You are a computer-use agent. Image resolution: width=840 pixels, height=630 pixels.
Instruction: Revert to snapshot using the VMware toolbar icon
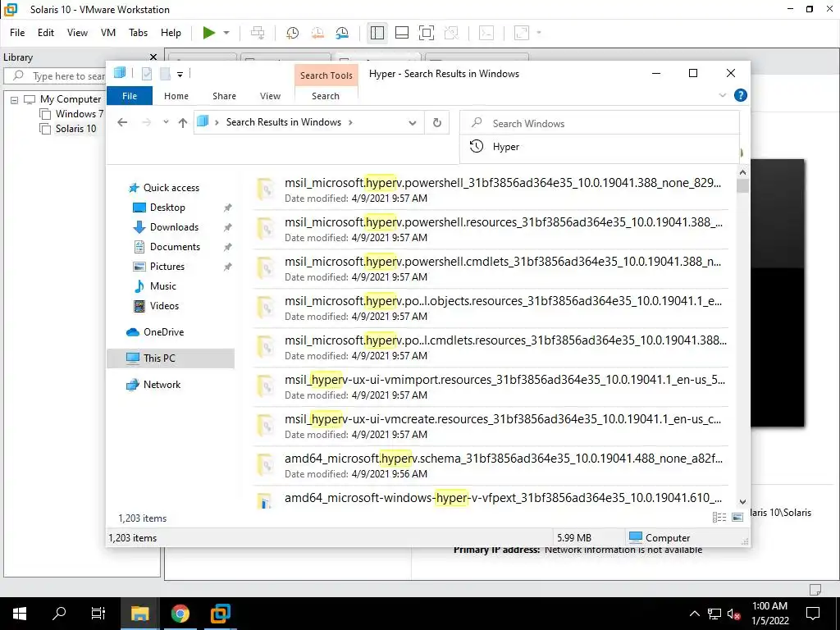(317, 33)
